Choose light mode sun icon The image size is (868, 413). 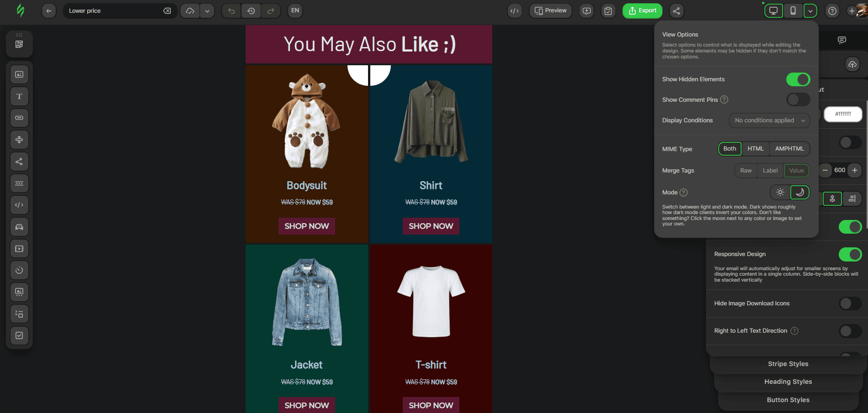[x=780, y=192]
